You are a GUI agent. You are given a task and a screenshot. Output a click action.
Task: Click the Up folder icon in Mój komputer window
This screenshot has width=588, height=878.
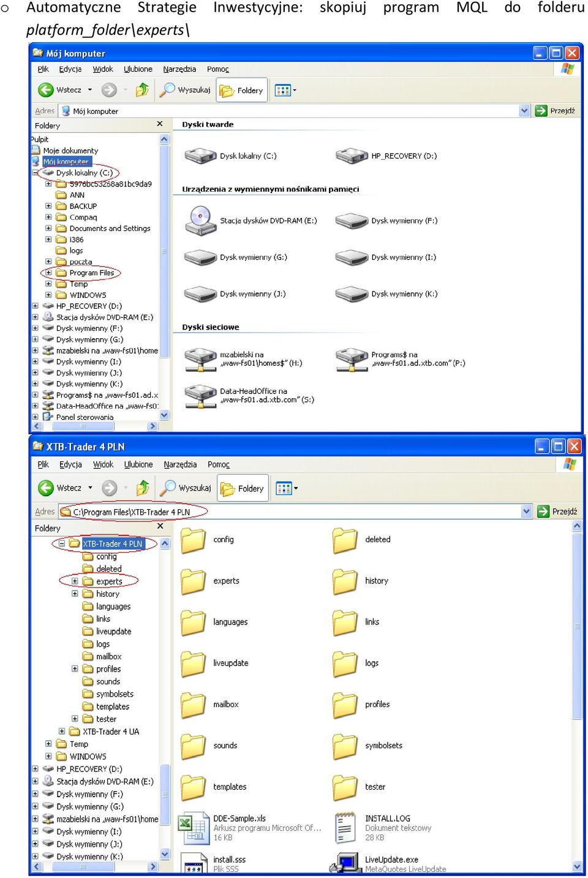coord(142,90)
